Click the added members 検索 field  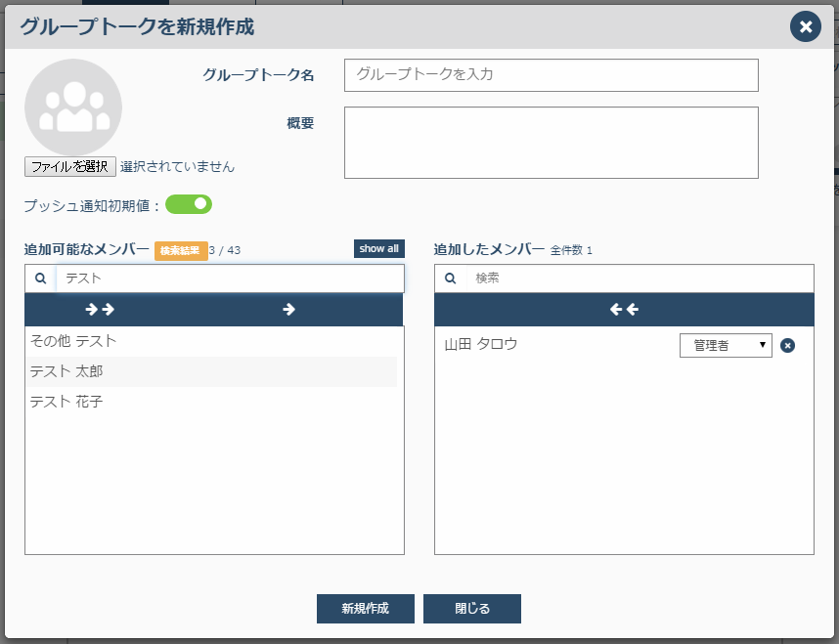coord(640,279)
